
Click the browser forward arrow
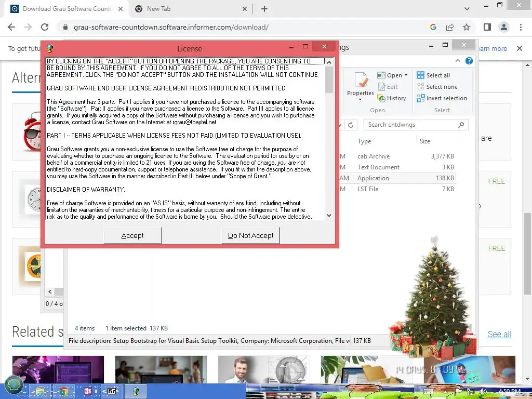tap(28, 27)
